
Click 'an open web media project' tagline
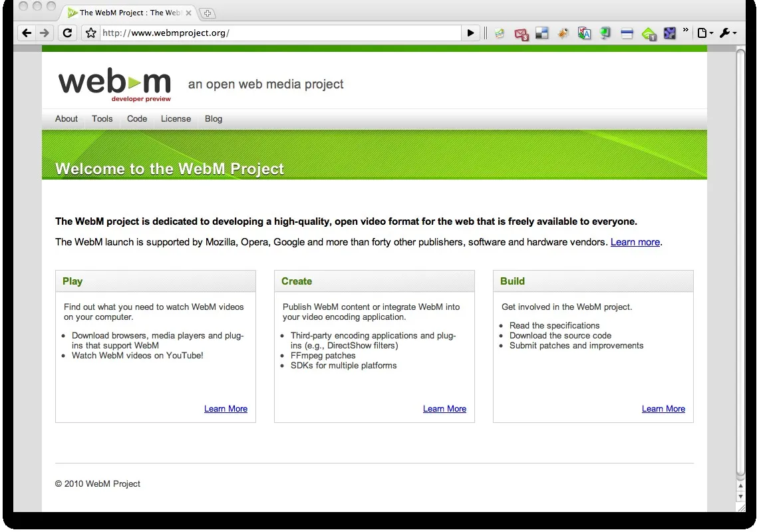(x=265, y=84)
